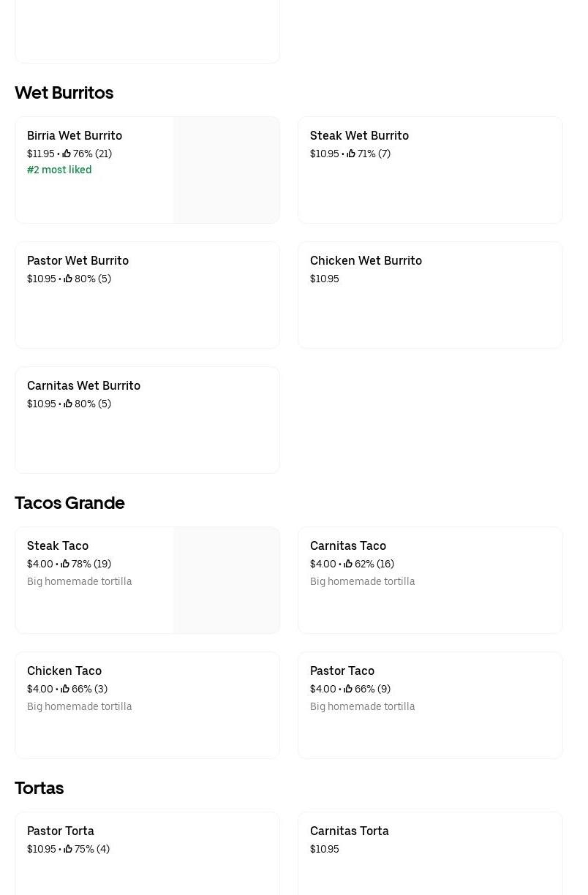This screenshot has height=895, width=588.
Task: Click thumbs-up icon on Pastor Taco
Action: (x=348, y=689)
